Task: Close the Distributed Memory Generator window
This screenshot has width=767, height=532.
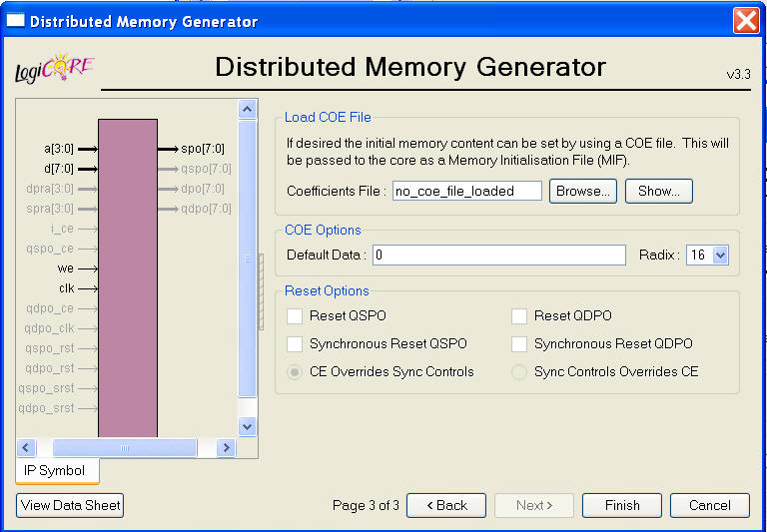Action: 746,22
